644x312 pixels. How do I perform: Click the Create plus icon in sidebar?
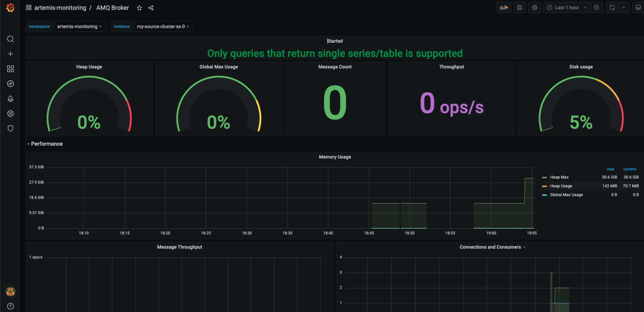[10, 54]
